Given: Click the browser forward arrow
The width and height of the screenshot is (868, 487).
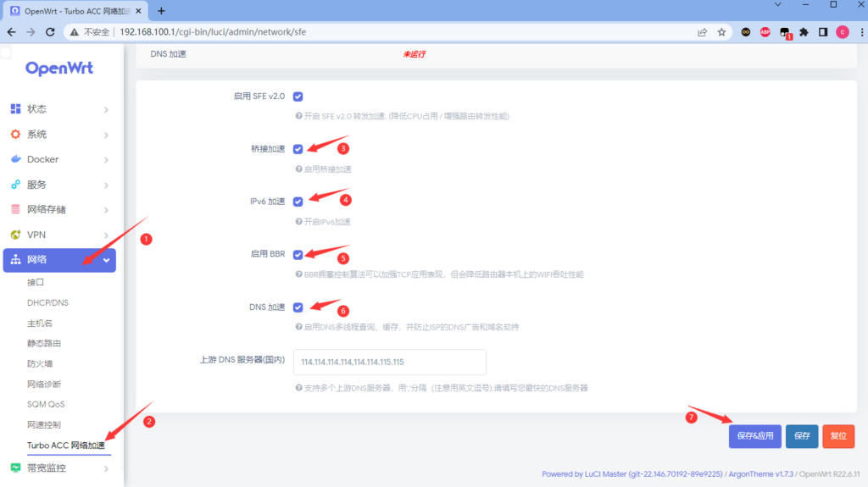Looking at the screenshot, I should coord(31,32).
